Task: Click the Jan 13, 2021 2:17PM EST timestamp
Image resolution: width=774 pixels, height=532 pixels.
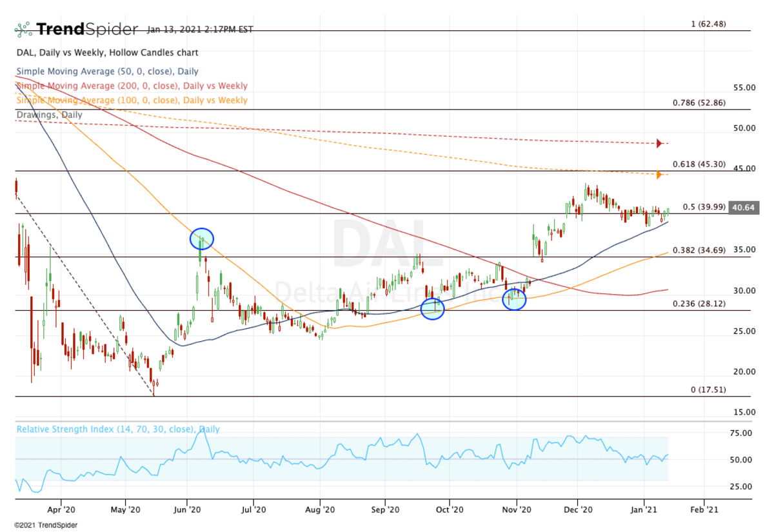Action: pyautogui.click(x=200, y=29)
